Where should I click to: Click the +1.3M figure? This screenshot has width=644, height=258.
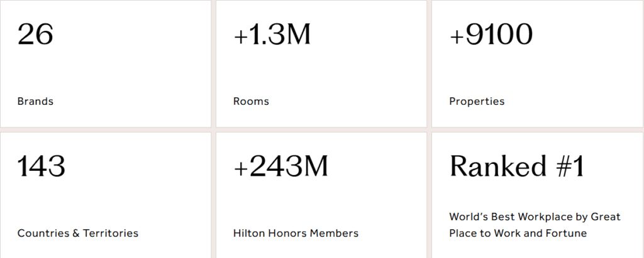(272, 35)
